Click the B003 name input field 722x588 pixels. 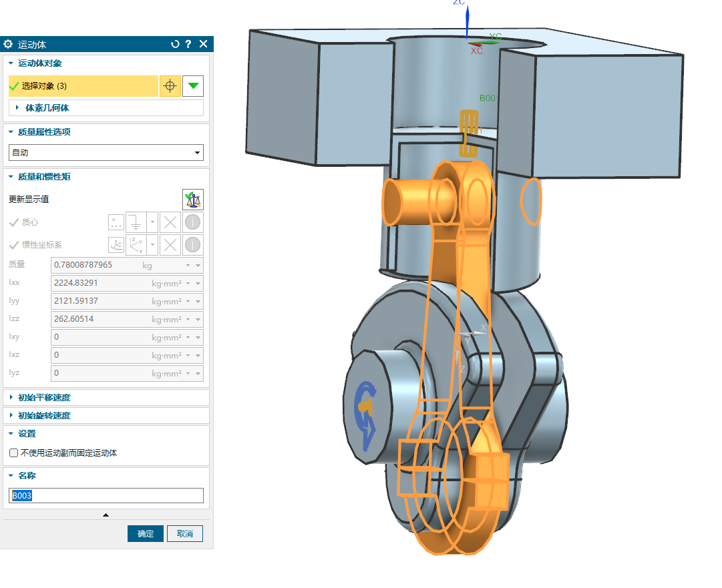(106, 496)
